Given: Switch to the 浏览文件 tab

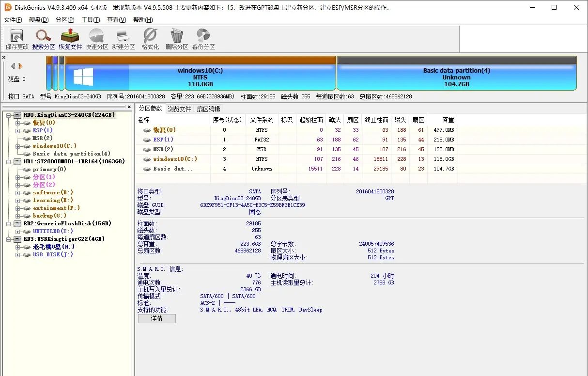Looking at the screenshot, I should [x=180, y=109].
